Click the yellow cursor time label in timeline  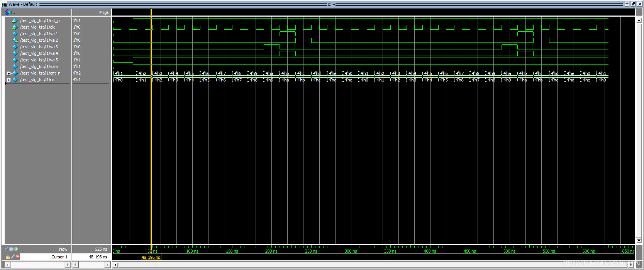[x=151, y=257]
